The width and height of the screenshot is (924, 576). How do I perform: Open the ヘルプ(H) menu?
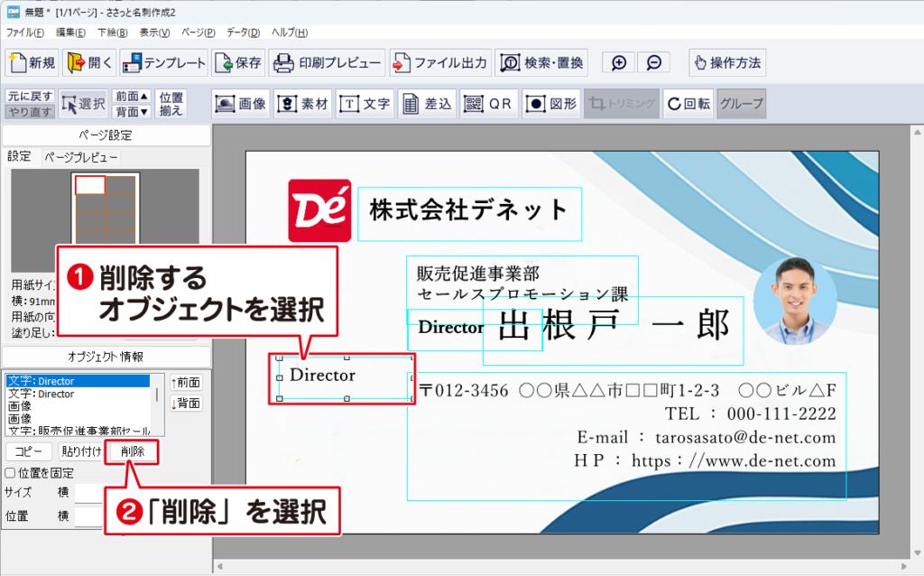(x=290, y=33)
